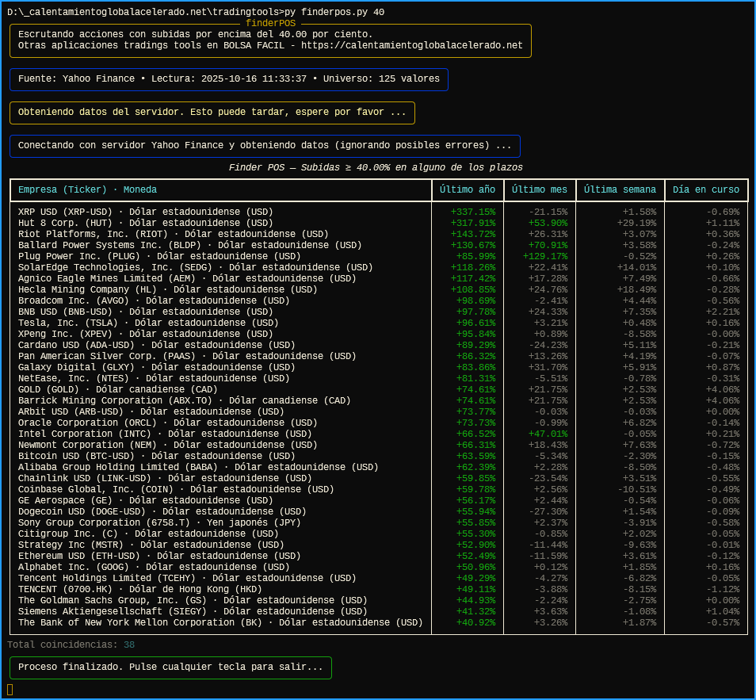756x700 pixels.
Task: Click the "Último mes" column header
Action: click(539, 189)
